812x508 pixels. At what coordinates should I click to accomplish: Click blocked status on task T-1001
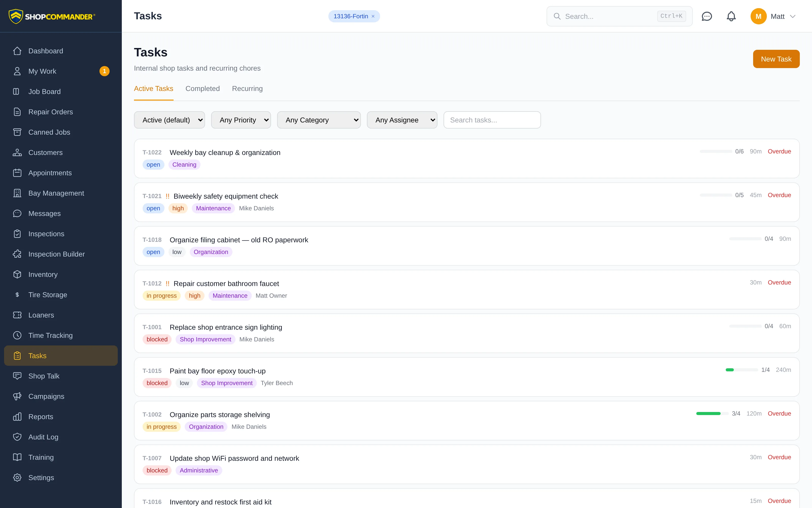(x=157, y=339)
